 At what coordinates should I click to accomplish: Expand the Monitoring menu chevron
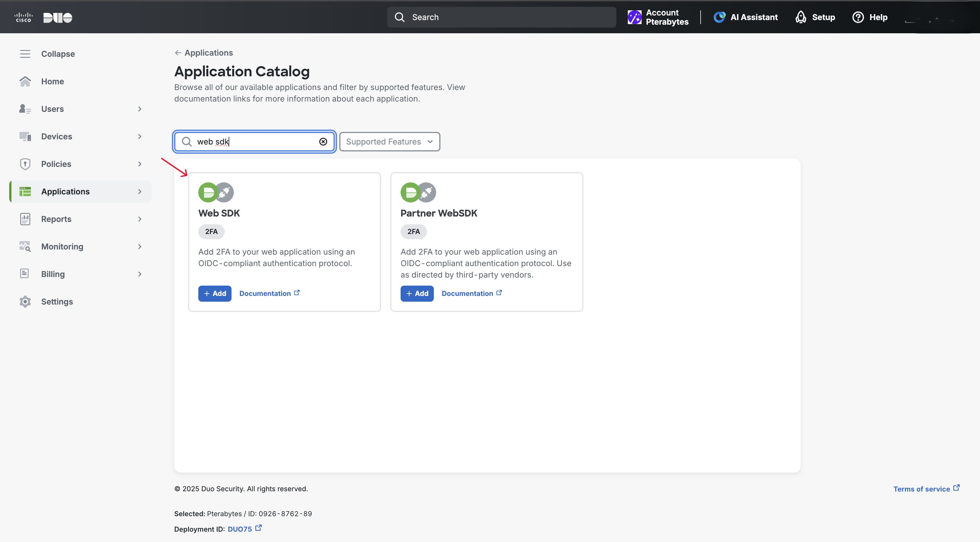point(140,247)
